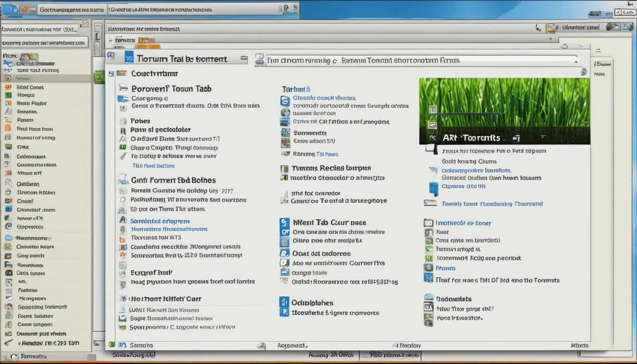
Task: Click the blue icon next to Oduiplohes heading
Action: click(x=284, y=302)
